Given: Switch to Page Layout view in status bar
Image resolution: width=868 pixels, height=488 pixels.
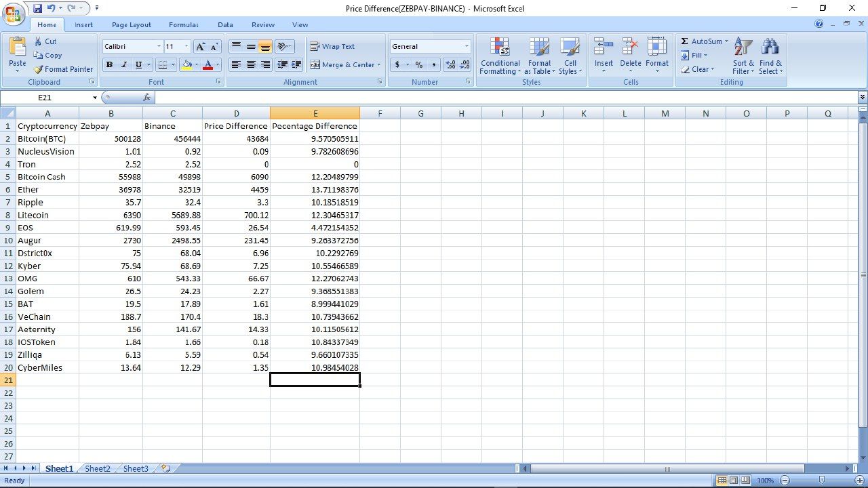Looking at the screenshot, I should (x=733, y=481).
